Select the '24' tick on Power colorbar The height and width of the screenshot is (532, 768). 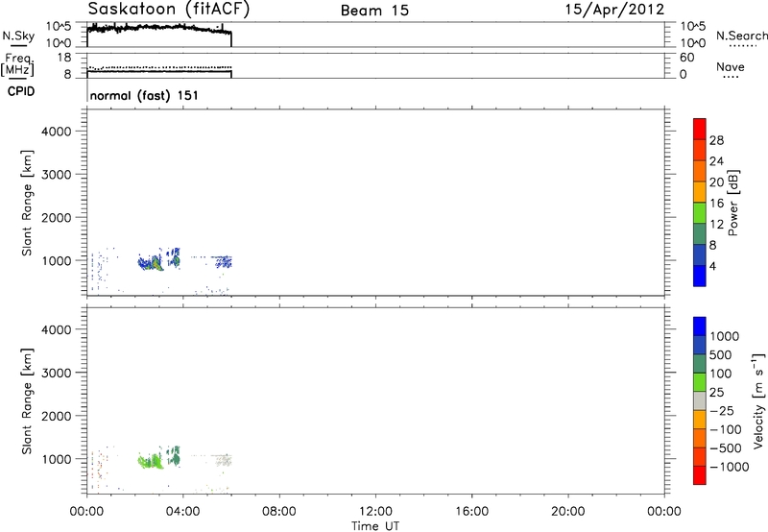click(x=716, y=161)
